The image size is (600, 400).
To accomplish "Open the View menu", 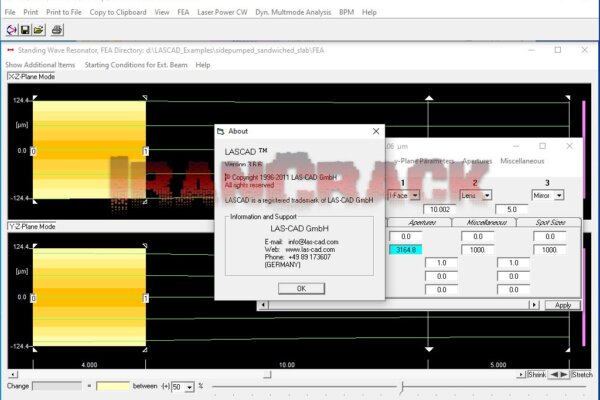I will [162, 12].
